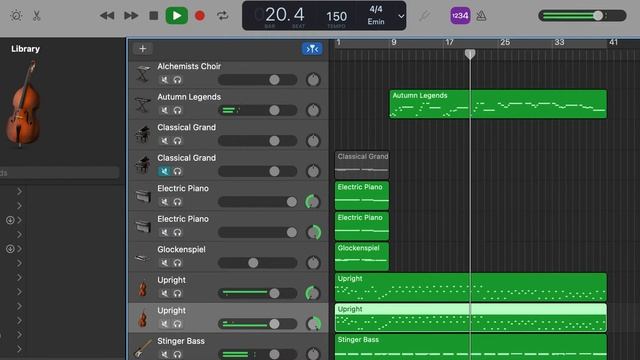
Task: Click the muted Classical Grand piano icon
Action: pos(143,165)
